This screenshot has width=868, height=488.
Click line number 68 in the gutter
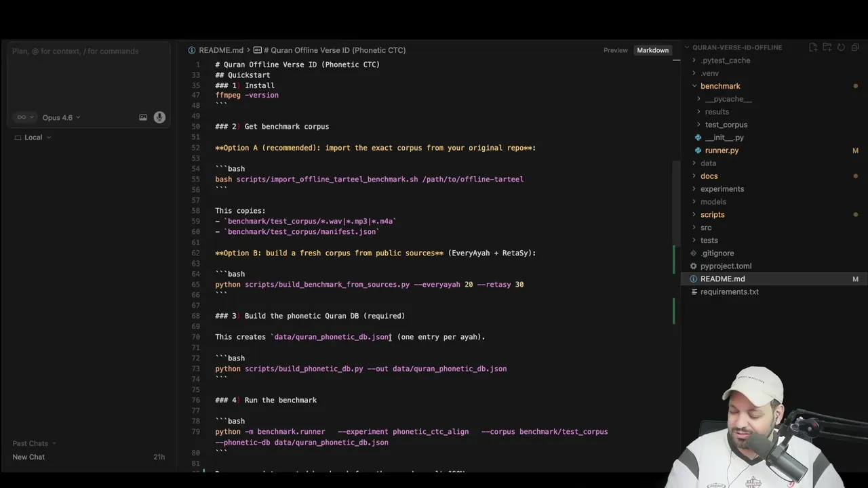(x=196, y=316)
